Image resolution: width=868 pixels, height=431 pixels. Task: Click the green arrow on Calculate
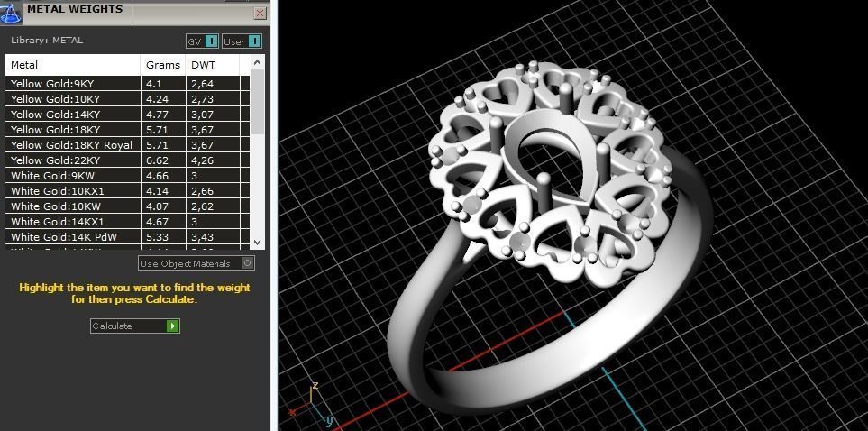coord(173,326)
